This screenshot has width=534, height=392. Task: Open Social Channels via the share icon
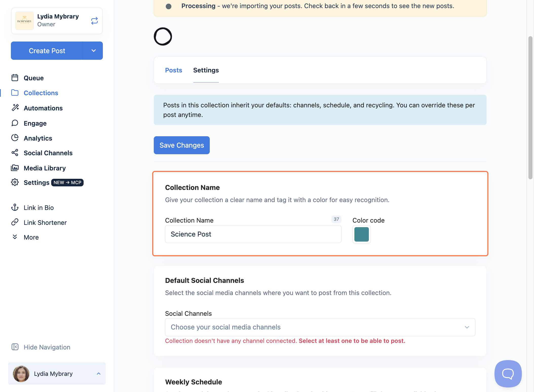(15, 153)
